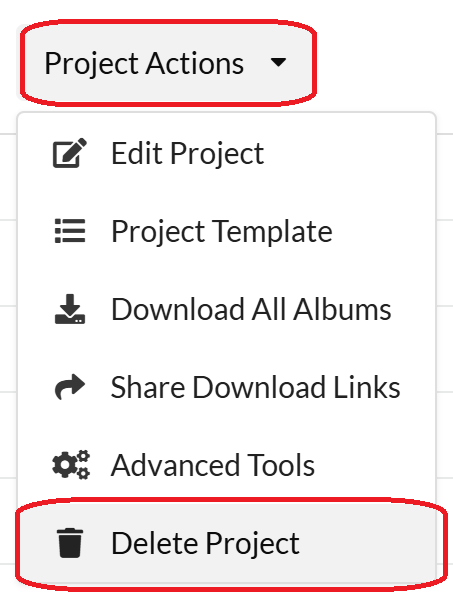The width and height of the screenshot is (453, 598).
Task: Collapse the Project Actions dropdown button
Action: point(168,63)
